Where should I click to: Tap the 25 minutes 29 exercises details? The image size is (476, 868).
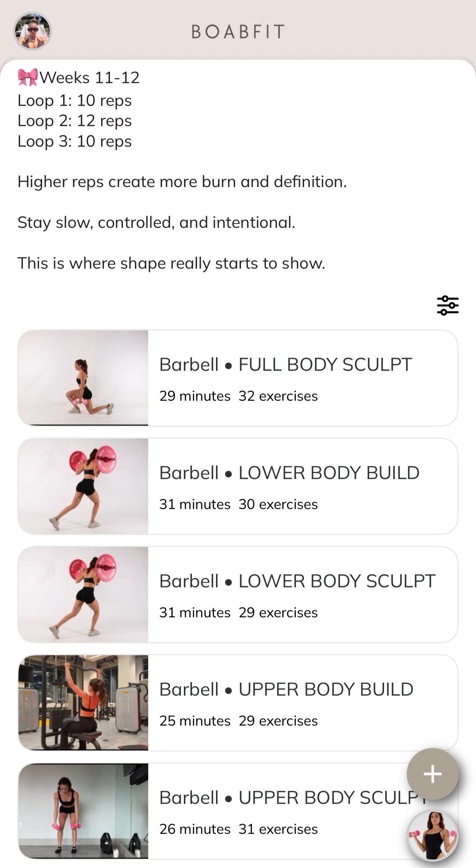click(x=238, y=721)
